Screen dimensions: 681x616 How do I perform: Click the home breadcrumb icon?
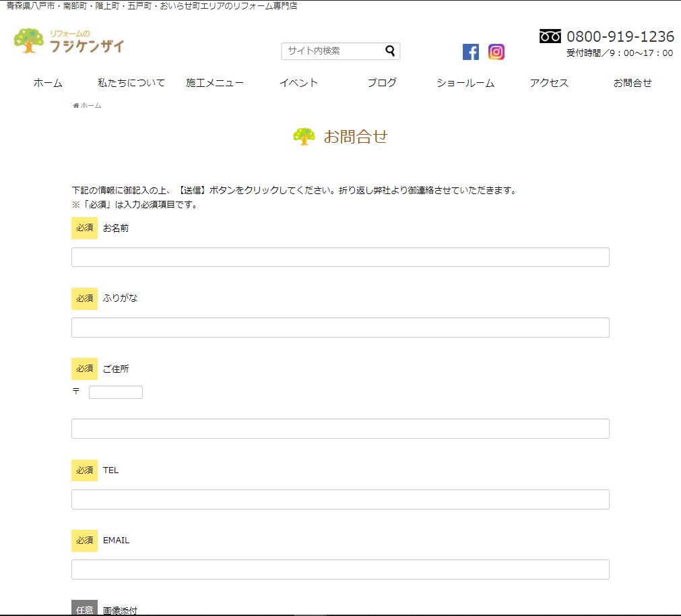(76, 106)
